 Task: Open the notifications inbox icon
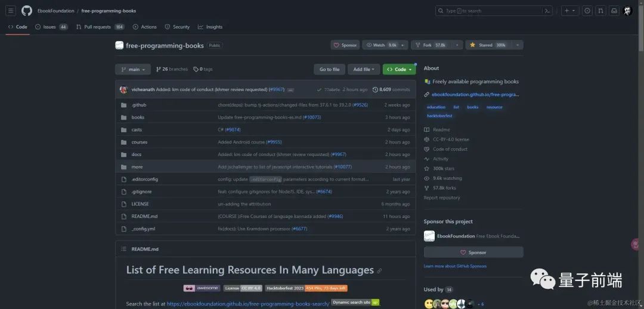pos(614,11)
